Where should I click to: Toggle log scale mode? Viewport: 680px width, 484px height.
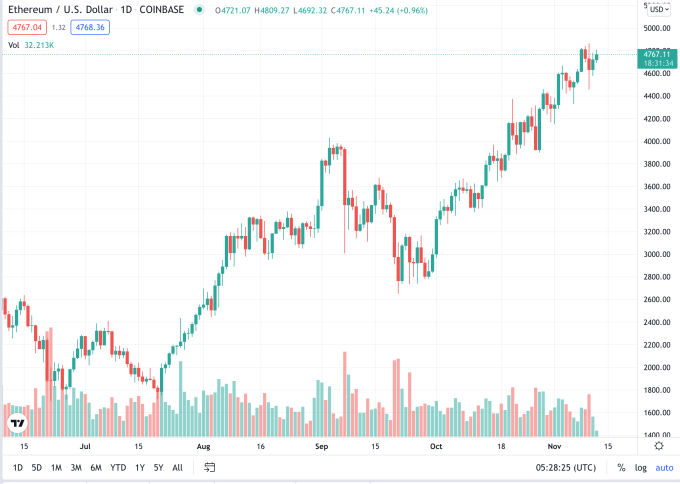(x=640, y=467)
